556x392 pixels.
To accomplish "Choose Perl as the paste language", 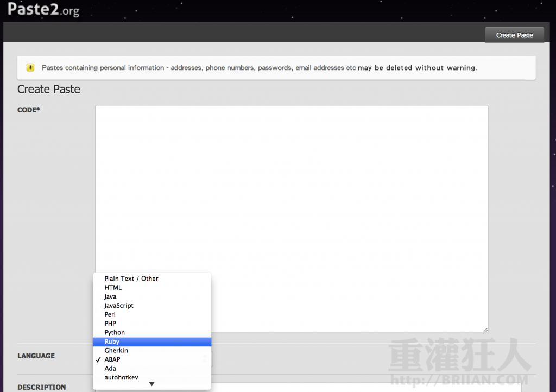I will tap(110, 315).
